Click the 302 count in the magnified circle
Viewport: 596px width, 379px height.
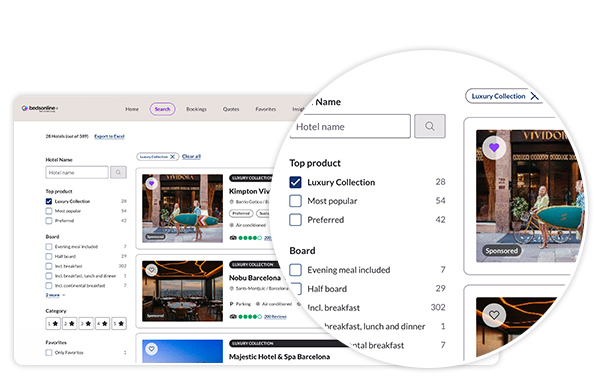tap(438, 307)
